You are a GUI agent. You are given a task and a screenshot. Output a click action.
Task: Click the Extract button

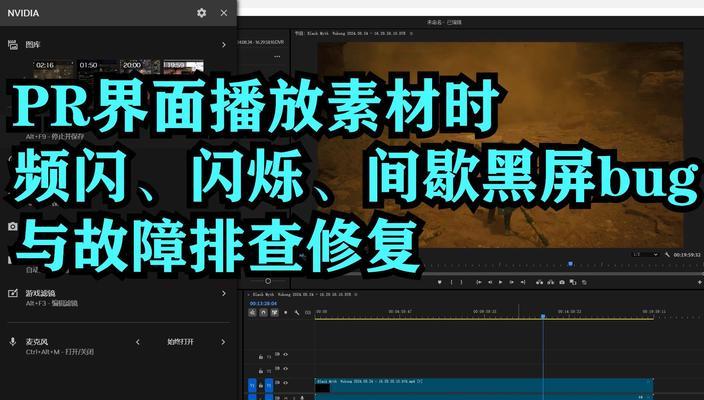click(x=550, y=282)
